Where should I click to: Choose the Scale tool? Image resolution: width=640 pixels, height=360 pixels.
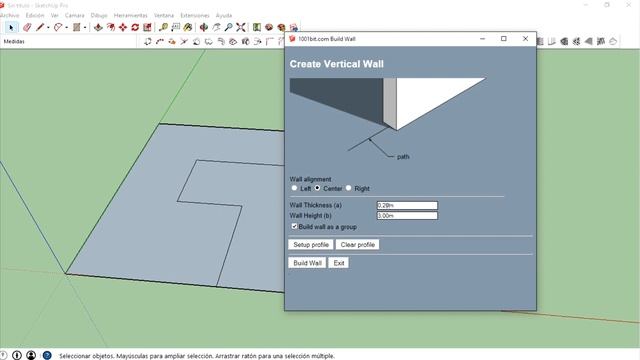click(147, 27)
